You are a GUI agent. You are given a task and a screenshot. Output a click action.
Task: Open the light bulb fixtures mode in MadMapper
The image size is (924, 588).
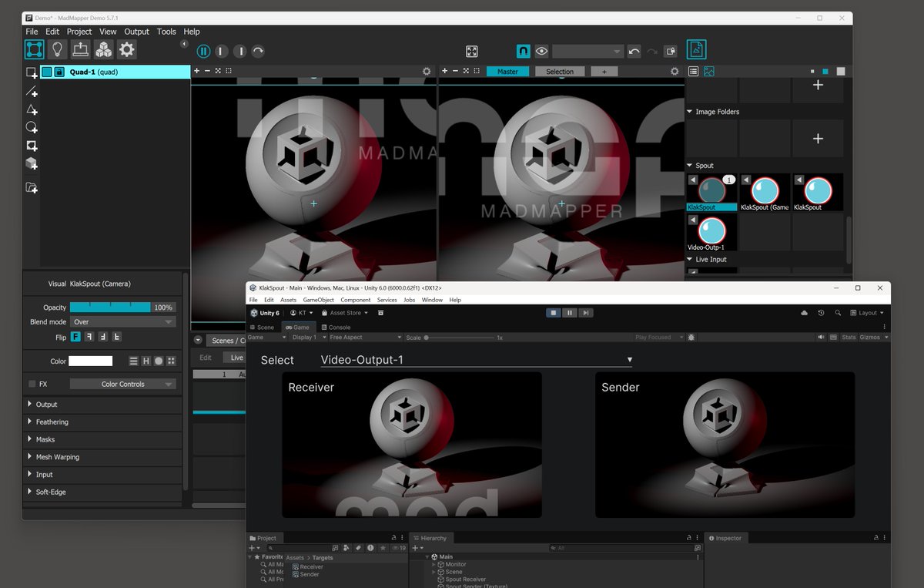[x=57, y=50]
